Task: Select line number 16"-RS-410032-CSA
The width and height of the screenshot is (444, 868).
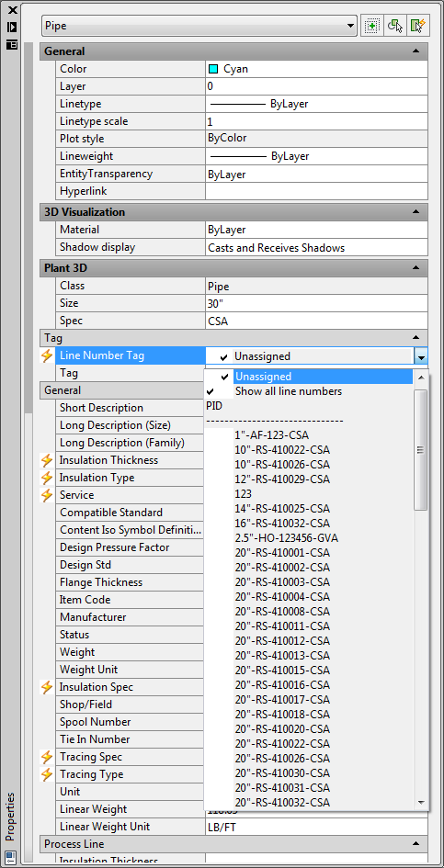Action: click(282, 524)
